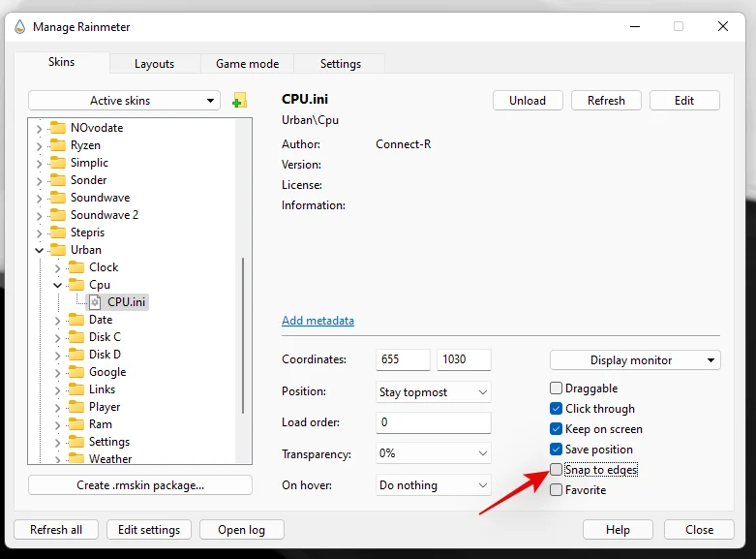
Task: Click the X coordinate field 655
Action: coord(403,359)
